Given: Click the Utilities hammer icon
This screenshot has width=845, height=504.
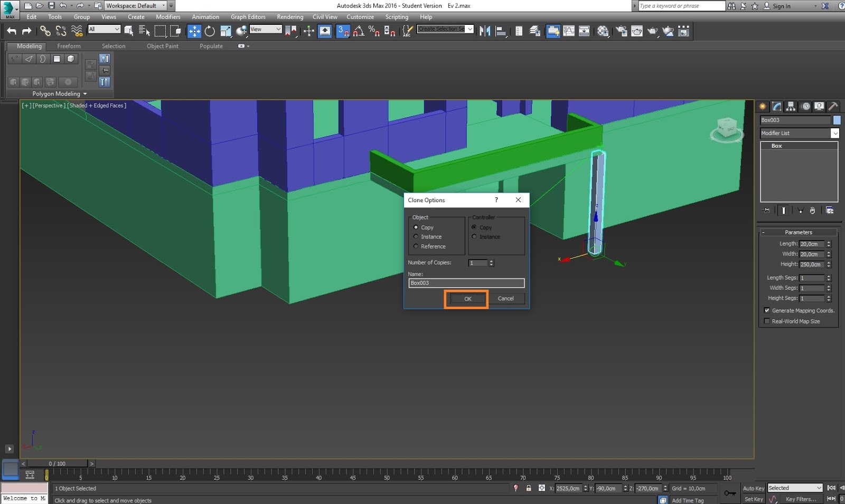Looking at the screenshot, I should tap(833, 106).
